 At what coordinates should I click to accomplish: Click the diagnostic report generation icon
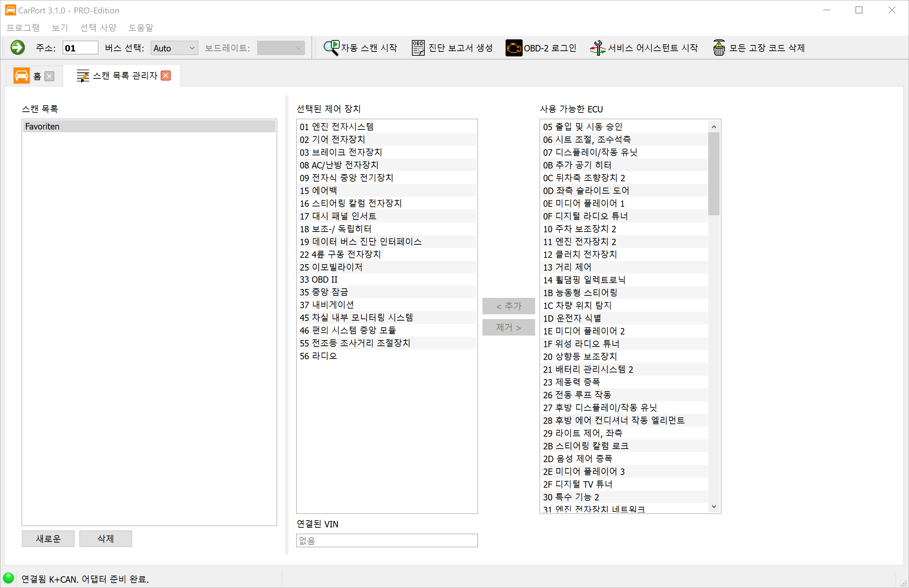(x=418, y=48)
